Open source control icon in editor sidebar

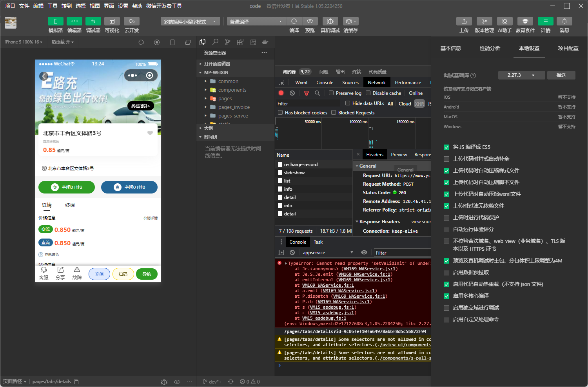tap(228, 42)
